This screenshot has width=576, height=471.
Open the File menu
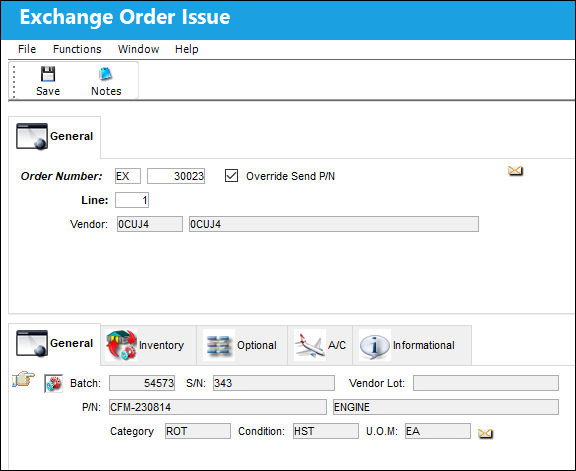(27, 49)
